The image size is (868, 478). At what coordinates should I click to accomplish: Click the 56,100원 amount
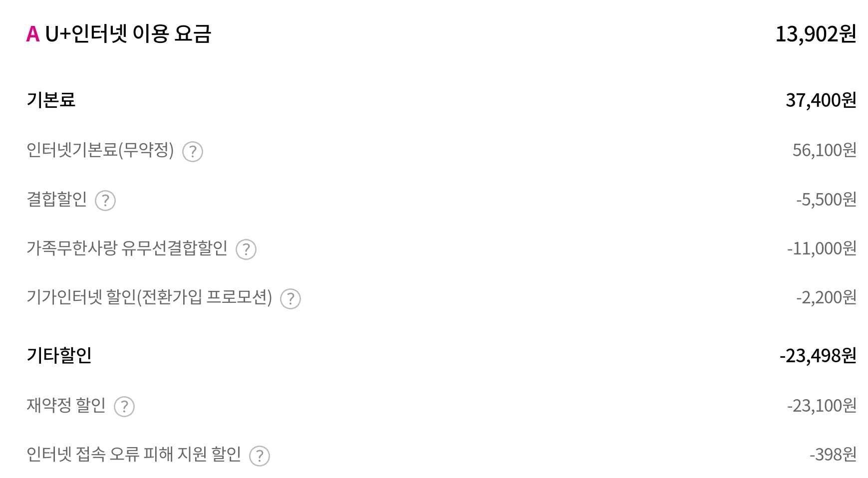(824, 150)
